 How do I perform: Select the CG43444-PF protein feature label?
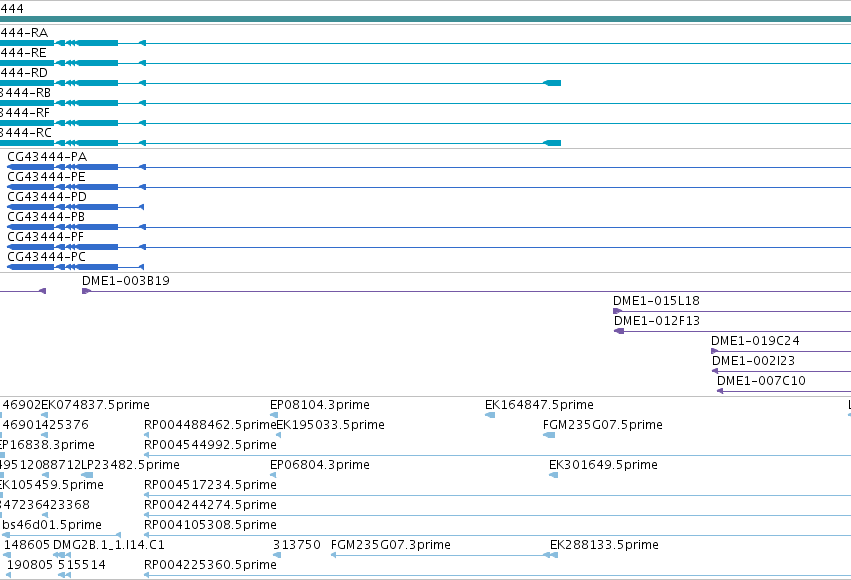46,237
